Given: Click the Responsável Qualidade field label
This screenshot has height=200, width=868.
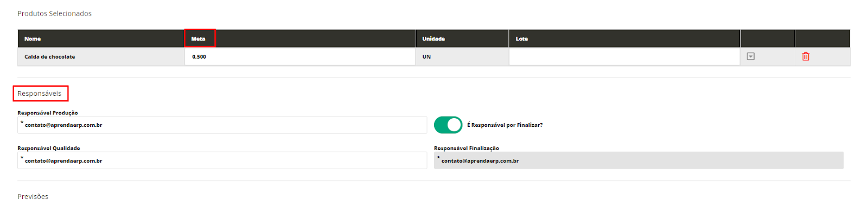Looking at the screenshot, I should 49,148.
